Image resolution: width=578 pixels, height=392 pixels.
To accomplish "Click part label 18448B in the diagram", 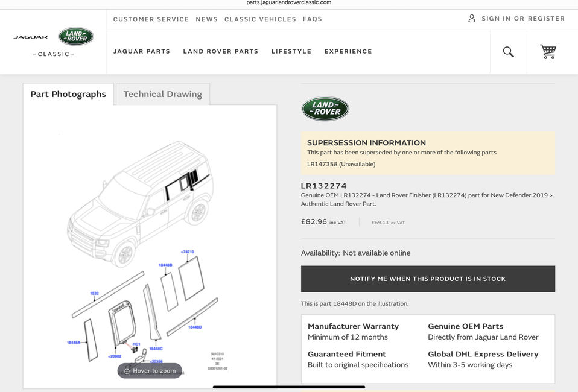I will (165, 265).
